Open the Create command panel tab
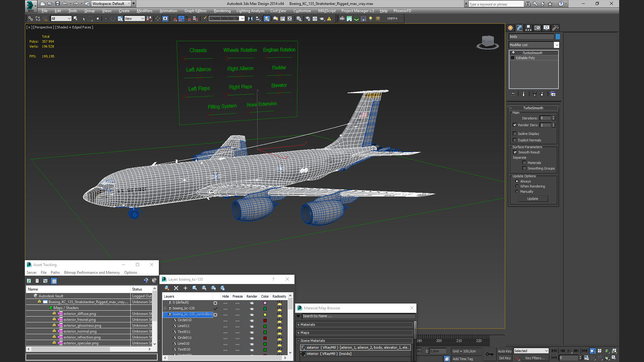Screen dimensions: 644x362 [x=511, y=28]
